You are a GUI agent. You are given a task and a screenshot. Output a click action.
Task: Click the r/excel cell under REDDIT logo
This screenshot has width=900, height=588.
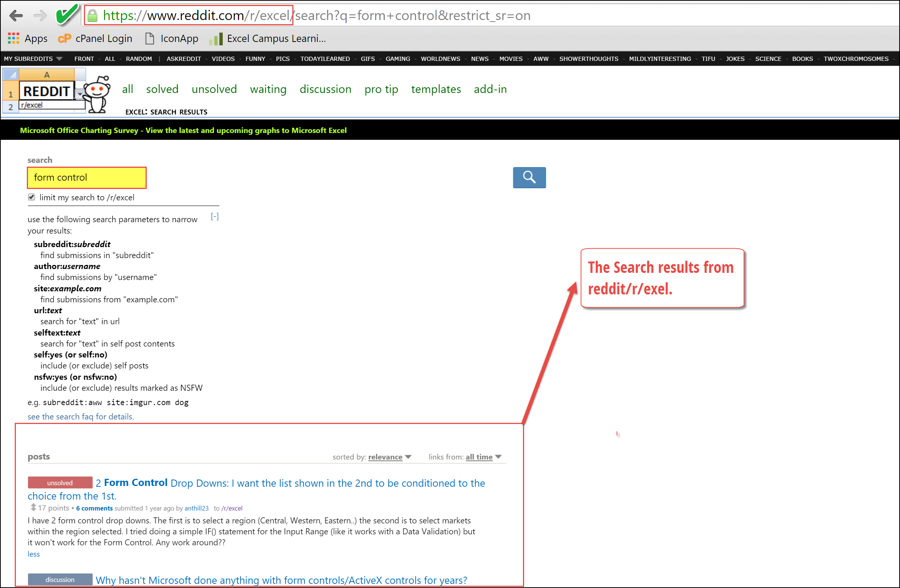pyautogui.click(x=52, y=105)
